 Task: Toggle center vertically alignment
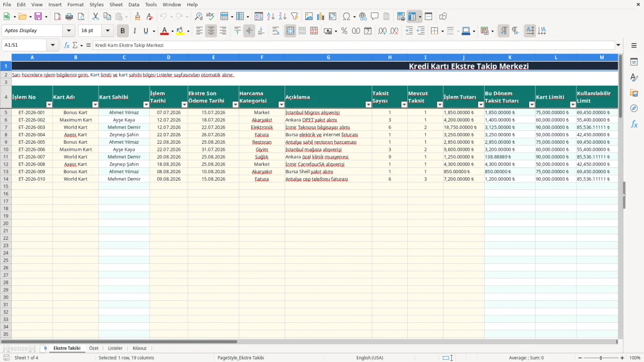click(249, 31)
